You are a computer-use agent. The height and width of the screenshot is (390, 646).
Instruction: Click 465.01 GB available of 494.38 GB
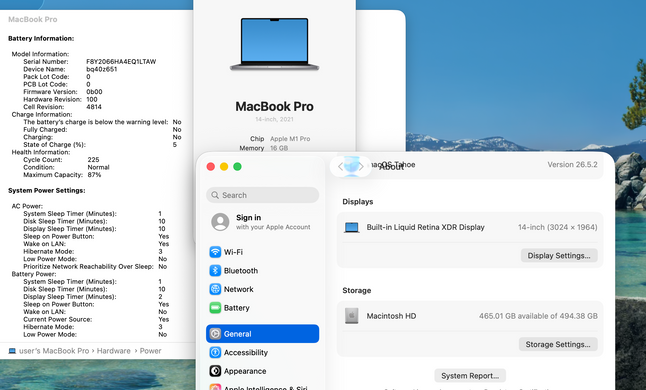(x=538, y=316)
